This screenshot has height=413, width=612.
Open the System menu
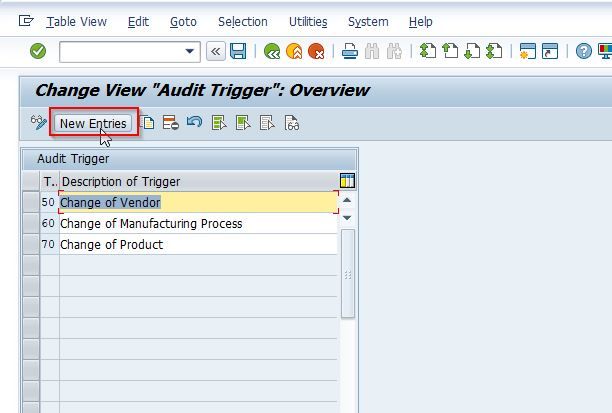(x=368, y=22)
